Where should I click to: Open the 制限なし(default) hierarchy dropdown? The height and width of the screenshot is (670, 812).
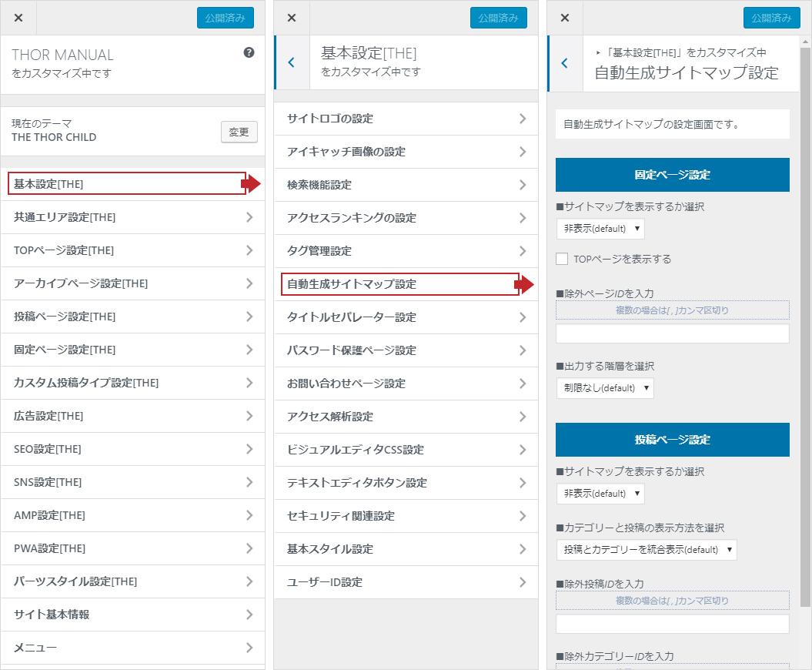point(605,388)
